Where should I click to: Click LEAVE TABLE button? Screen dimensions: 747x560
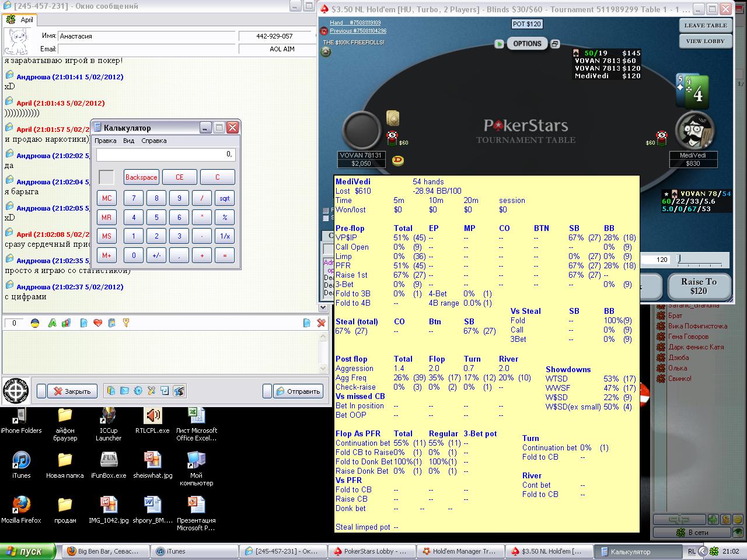coord(706,26)
